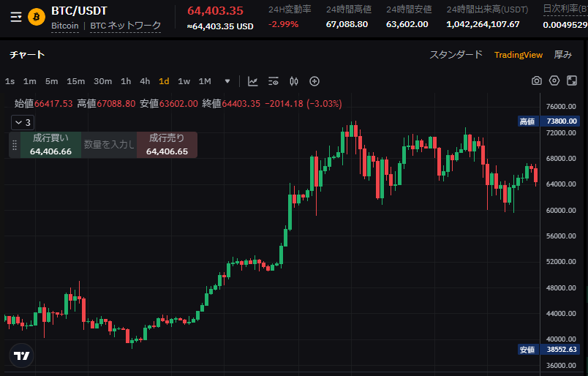Select the 30m timeframe
Image resolution: width=588 pixels, height=376 pixels.
click(102, 81)
